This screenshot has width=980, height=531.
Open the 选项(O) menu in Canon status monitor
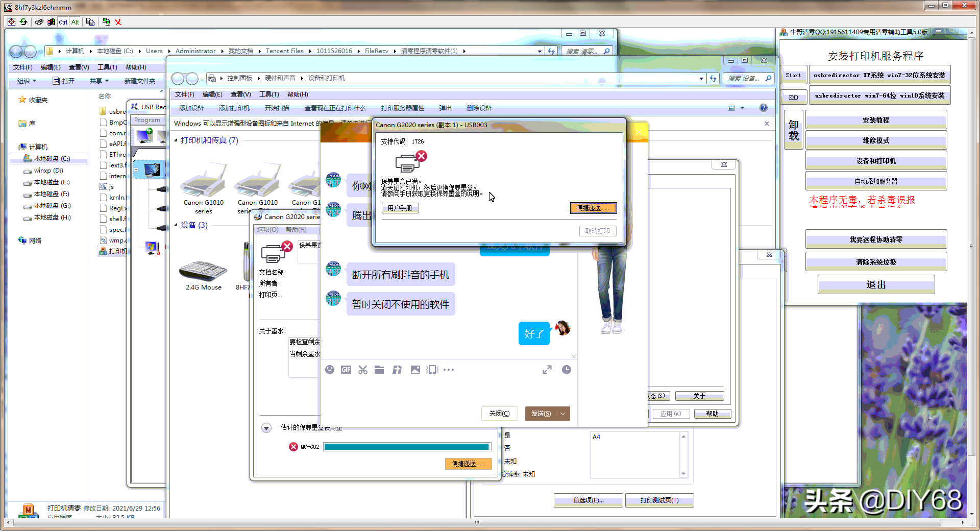(267, 230)
